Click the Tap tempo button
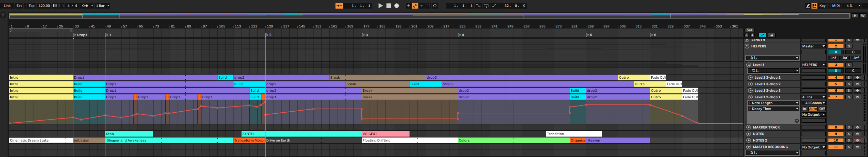868x157 pixels. click(31, 6)
